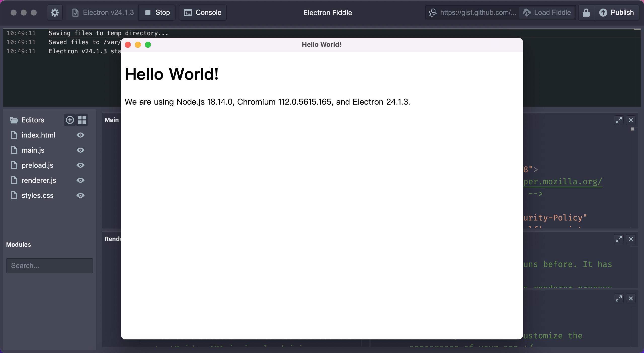Toggle visibility of main.js editor
Screen dimensions: 644x353
pos(80,150)
